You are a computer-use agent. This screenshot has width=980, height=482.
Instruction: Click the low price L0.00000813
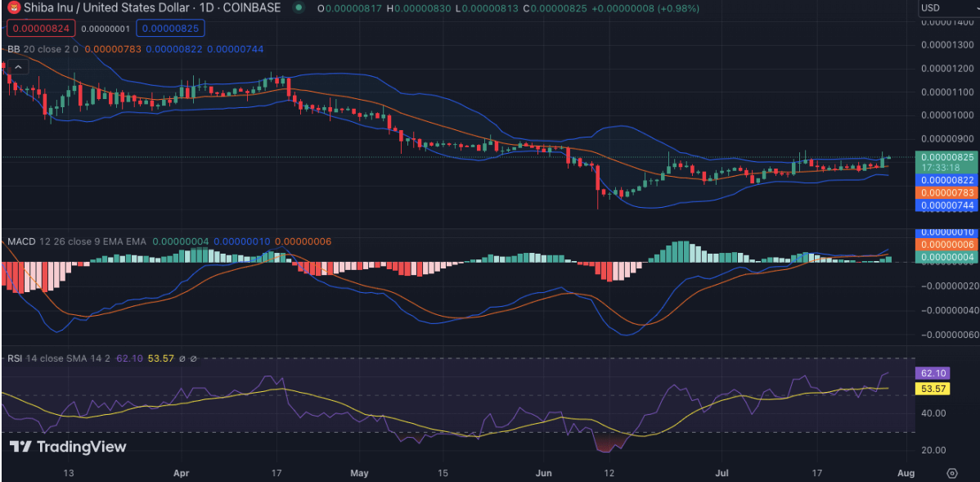pos(488,8)
